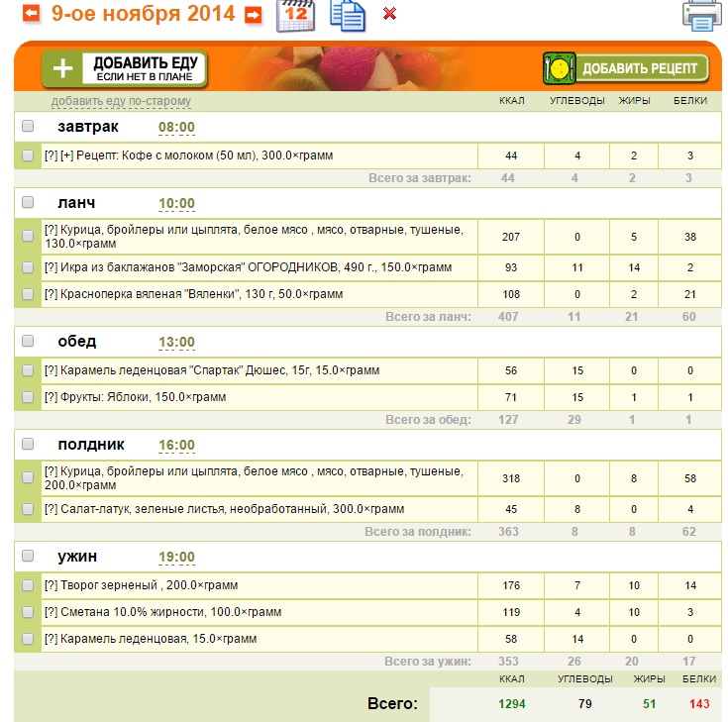Viewport: 728px width, 722px height.
Task: Go to previous day with left arrow
Action: coord(33,14)
